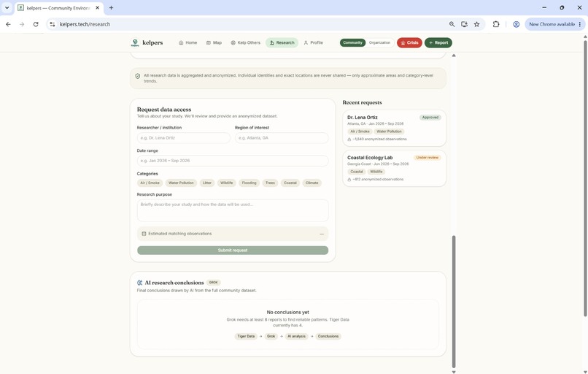Focus the Researcher / institution field
This screenshot has width=588, height=374.
coord(183,138)
